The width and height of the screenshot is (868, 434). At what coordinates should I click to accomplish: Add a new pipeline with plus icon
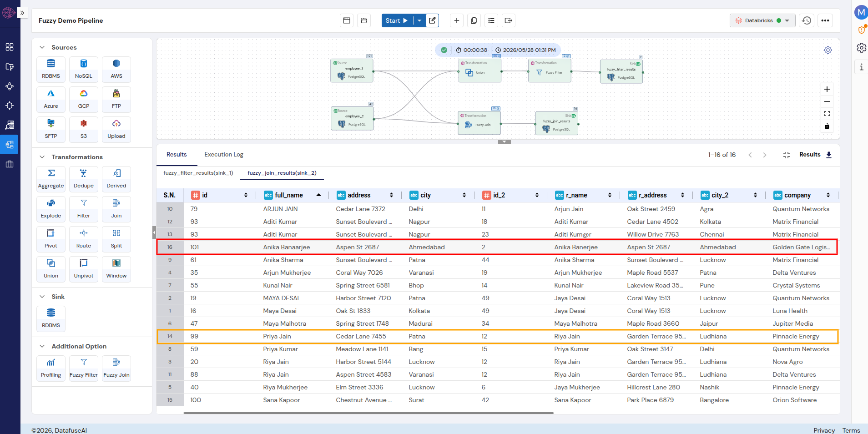point(457,20)
